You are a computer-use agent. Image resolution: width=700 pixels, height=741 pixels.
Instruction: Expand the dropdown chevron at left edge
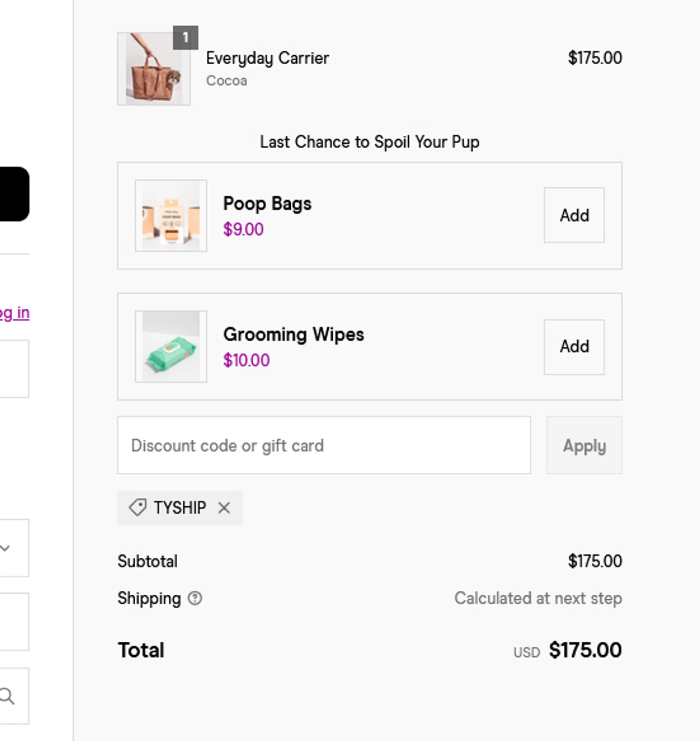tap(5, 548)
